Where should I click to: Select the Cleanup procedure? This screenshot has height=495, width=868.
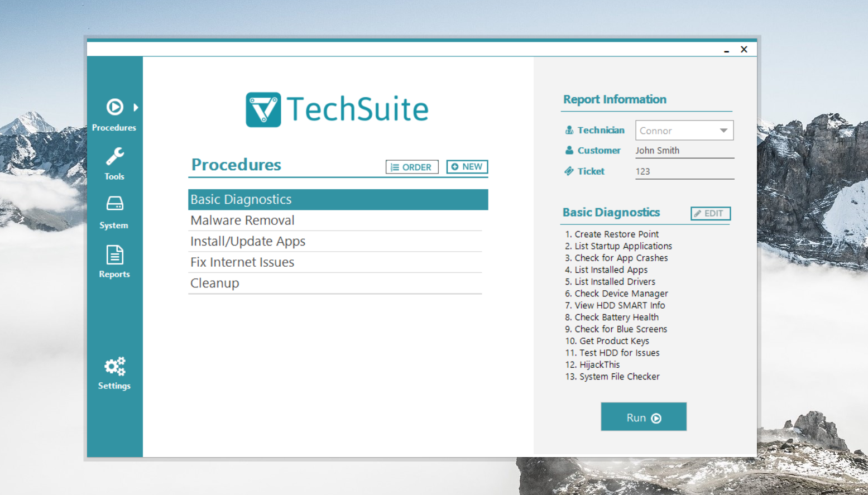335,283
